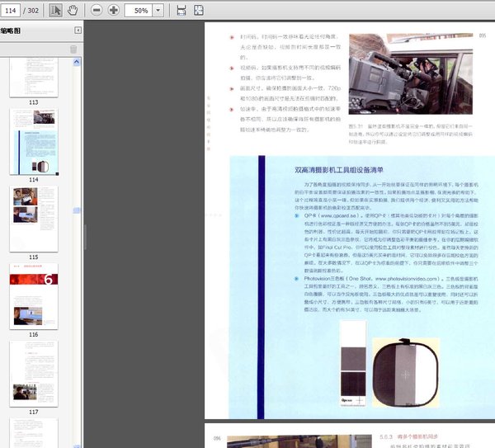The image size is (495, 448).
Task: Open the zoom percentage dropdown
Action: [x=160, y=11]
